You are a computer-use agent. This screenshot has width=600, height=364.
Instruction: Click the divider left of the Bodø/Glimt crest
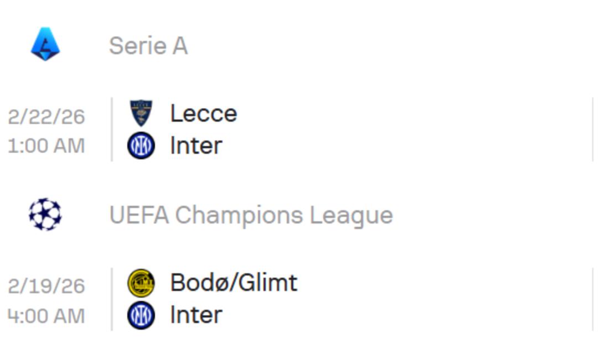pos(112,299)
